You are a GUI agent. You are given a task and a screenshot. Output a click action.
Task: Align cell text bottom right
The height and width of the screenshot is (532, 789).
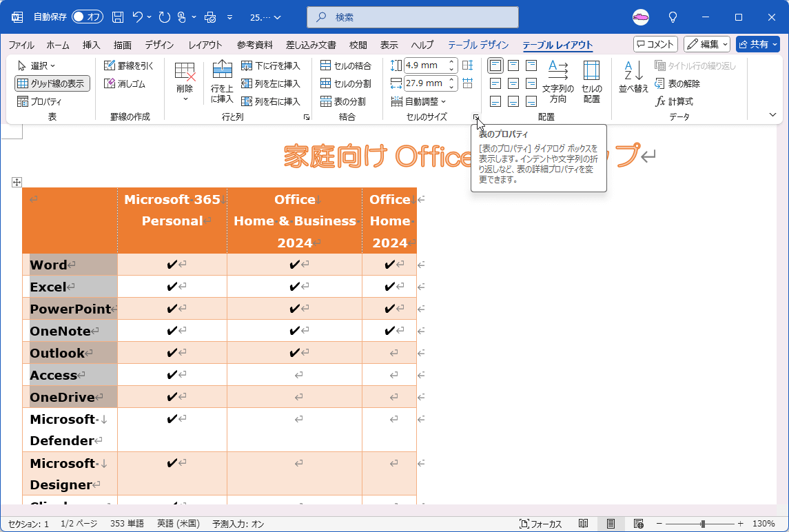pyautogui.click(x=531, y=101)
